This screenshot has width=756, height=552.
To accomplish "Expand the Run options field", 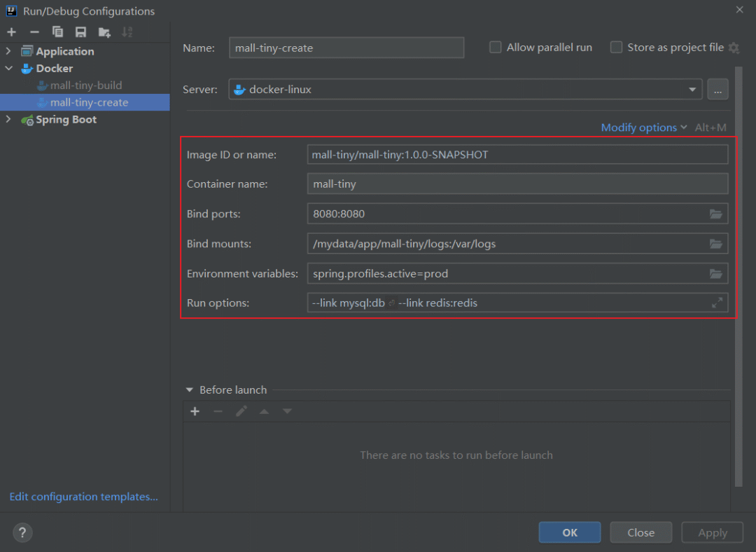I will [717, 303].
